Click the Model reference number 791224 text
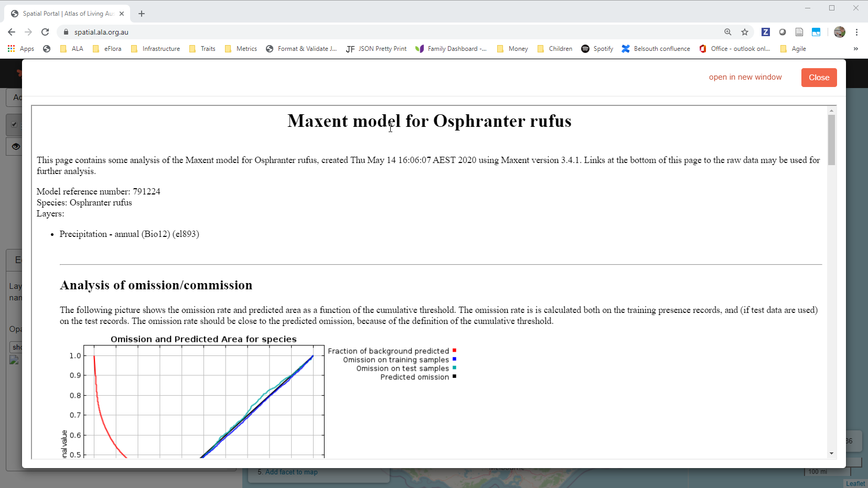 pos(99,191)
